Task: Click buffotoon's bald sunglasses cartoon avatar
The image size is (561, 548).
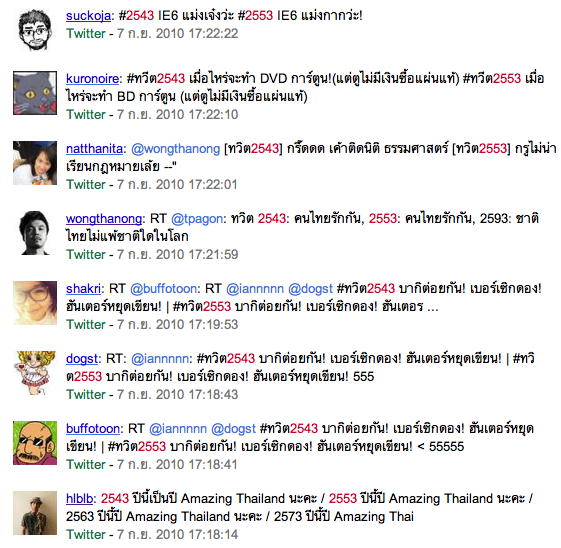Action: (x=35, y=443)
